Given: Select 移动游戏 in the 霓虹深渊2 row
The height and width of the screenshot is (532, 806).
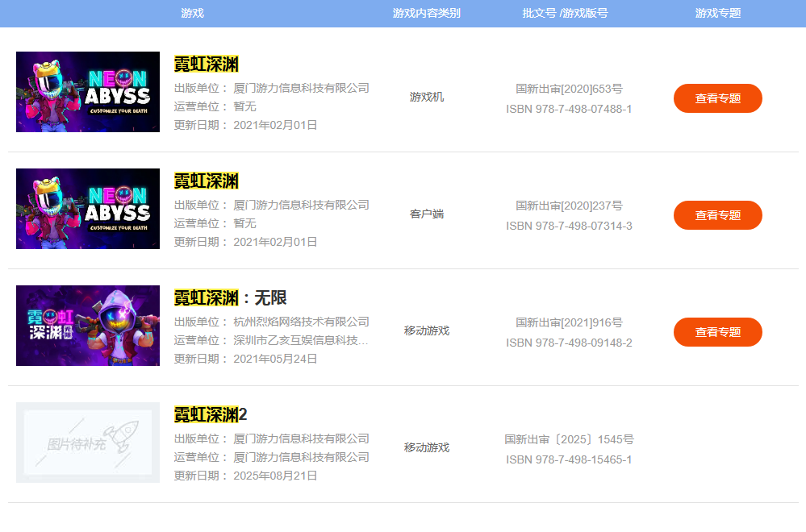Looking at the screenshot, I should coord(427,448).
